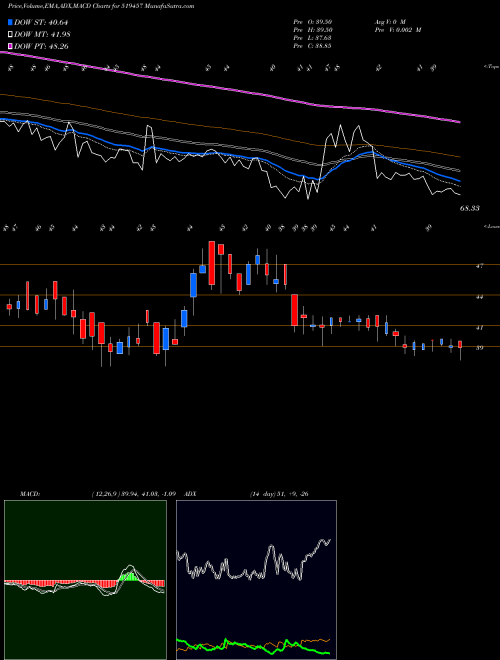Viewport: 500px width, 660px height.
Task: Click the Pre V: 0.002 M volume text
Action: tap(398, 30)
